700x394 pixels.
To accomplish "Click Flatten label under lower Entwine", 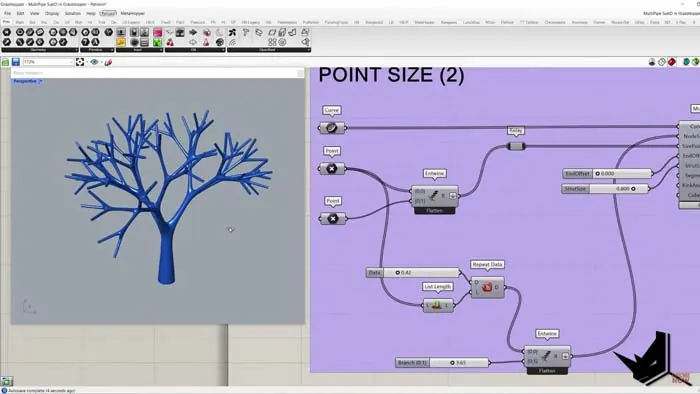I will [547, 371].
